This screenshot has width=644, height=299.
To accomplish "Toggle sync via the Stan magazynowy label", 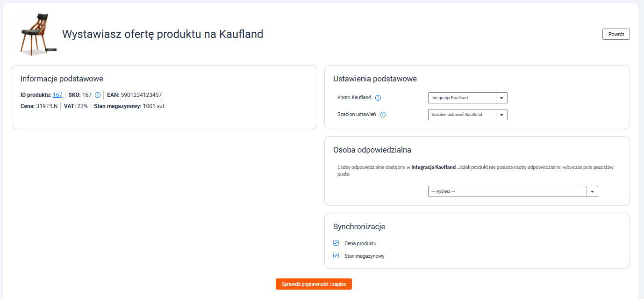I will point(364,256).
